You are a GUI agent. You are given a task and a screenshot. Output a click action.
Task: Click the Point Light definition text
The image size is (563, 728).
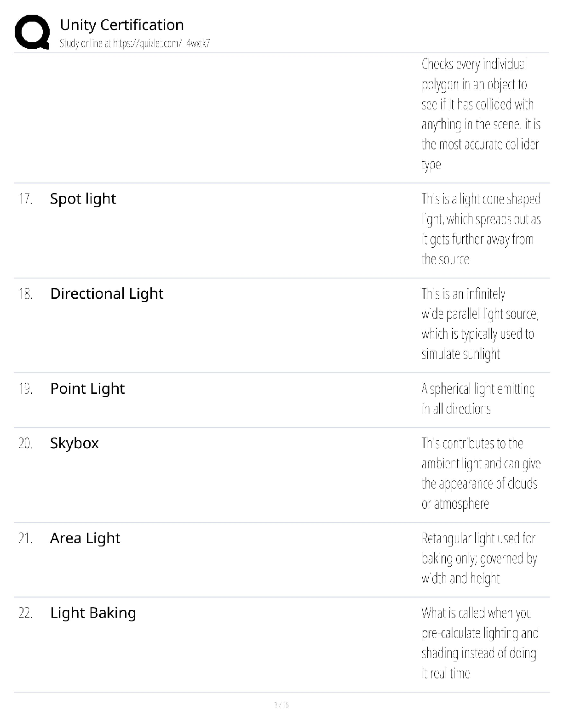point(478,399)
